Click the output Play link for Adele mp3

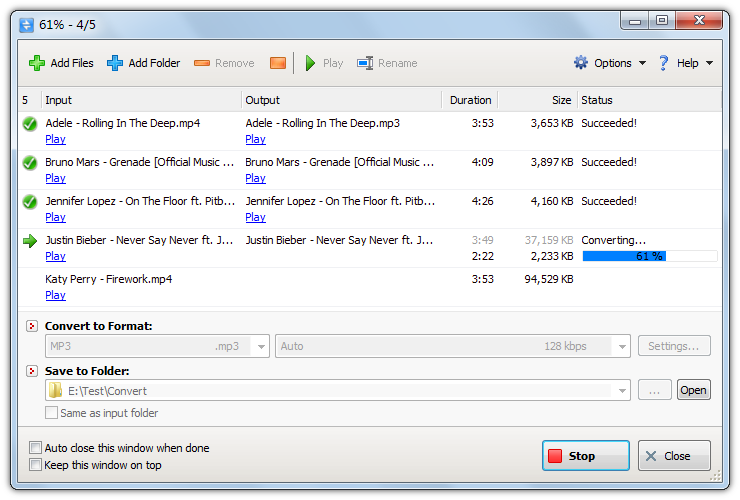pyautogui.click(x=255, y=139)
